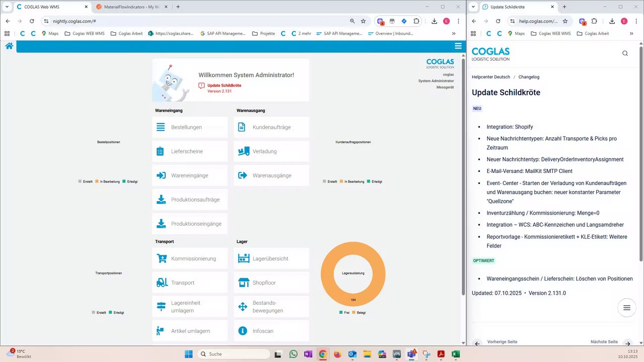Switch to MaterialFlowIndicators tab
The height and width of the screenshot is (362, 644).
coord(132,7)
